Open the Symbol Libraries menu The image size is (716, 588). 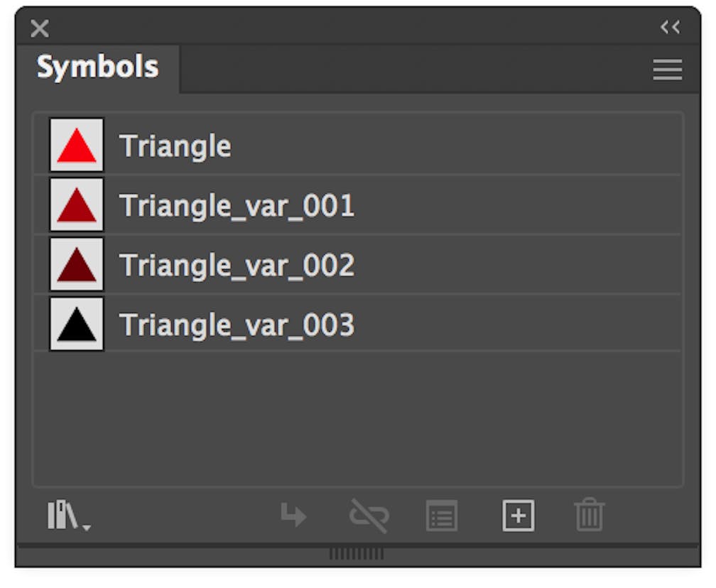point(68,516)
